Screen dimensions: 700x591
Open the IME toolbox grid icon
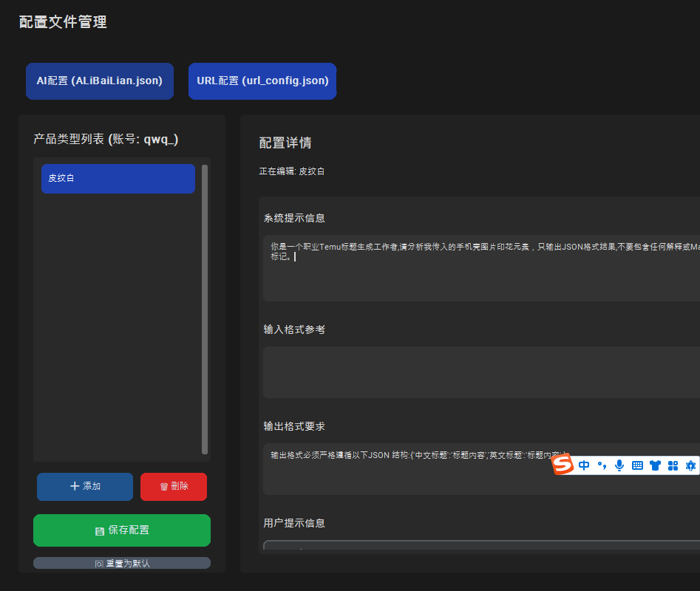(x=673, y=465)
